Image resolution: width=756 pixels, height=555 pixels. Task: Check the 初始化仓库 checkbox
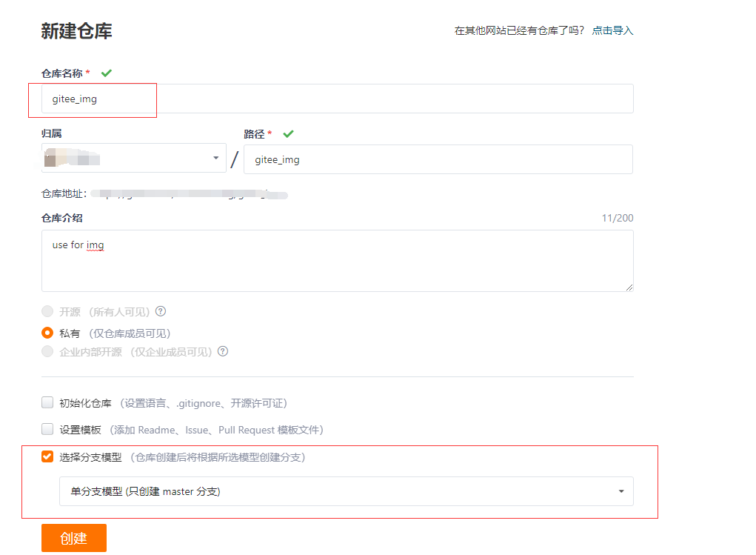(x=47, y=402)
